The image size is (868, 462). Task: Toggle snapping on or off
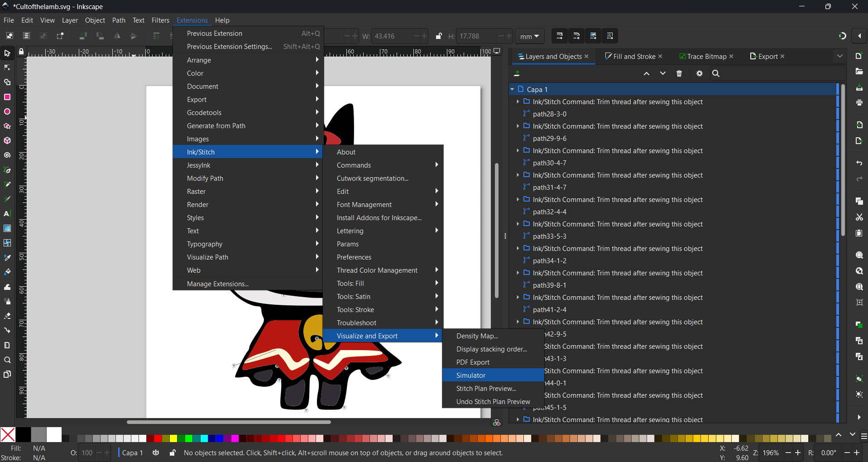(x=843, y=36)
